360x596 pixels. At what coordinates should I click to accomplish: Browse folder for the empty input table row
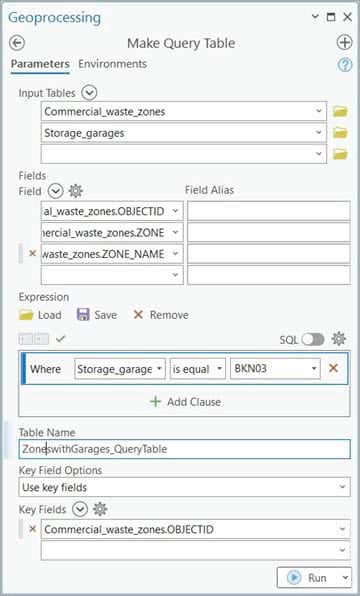(340, 154)
